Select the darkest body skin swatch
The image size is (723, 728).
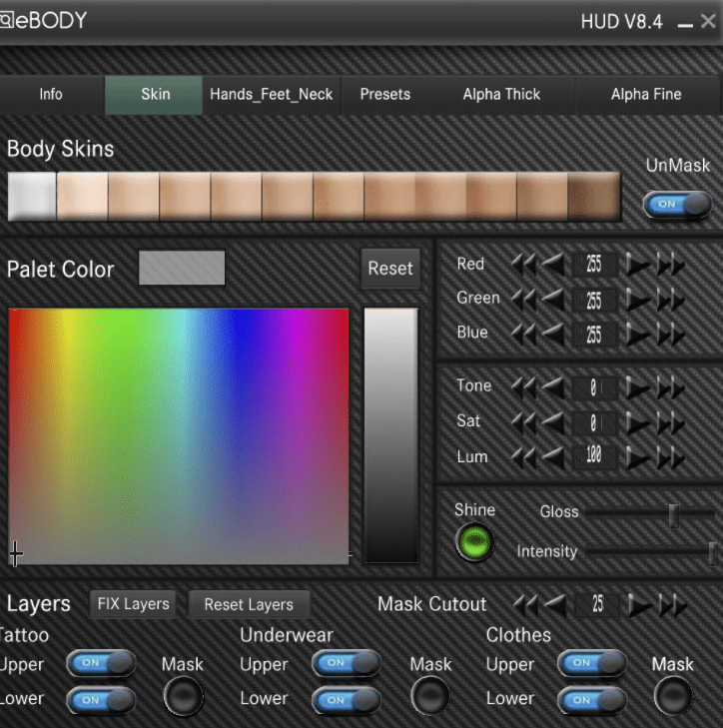(594, 197)
